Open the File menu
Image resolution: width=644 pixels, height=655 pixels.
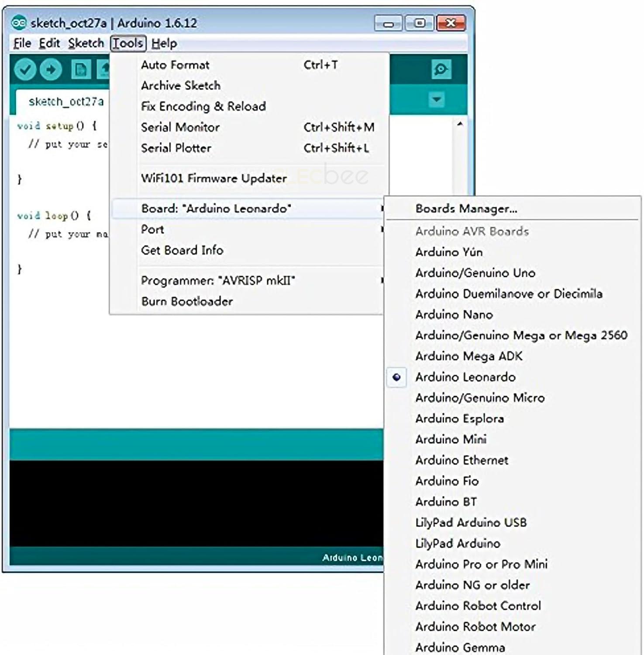[22, 43]
